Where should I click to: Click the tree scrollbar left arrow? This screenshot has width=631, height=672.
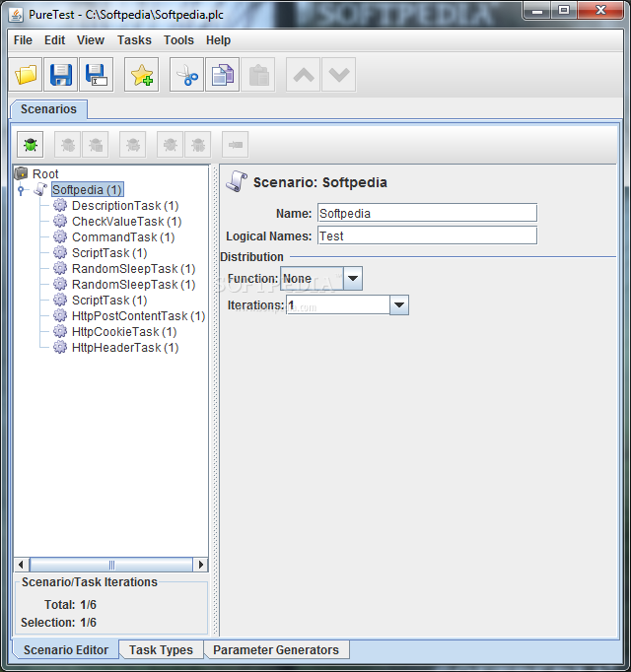[22, 565]
